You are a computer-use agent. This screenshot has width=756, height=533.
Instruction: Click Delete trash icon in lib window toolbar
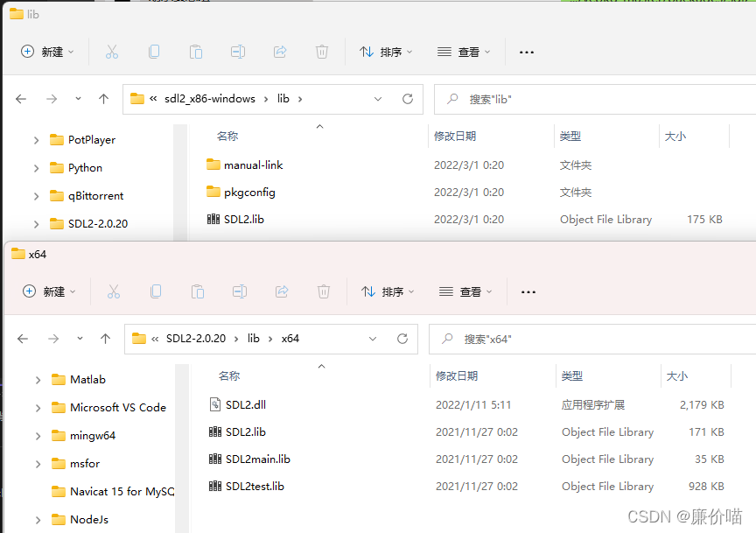(322, 52)
